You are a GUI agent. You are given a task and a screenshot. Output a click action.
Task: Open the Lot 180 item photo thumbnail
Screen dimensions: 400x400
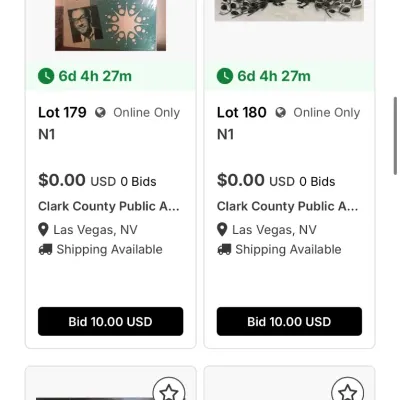(289, 10)
